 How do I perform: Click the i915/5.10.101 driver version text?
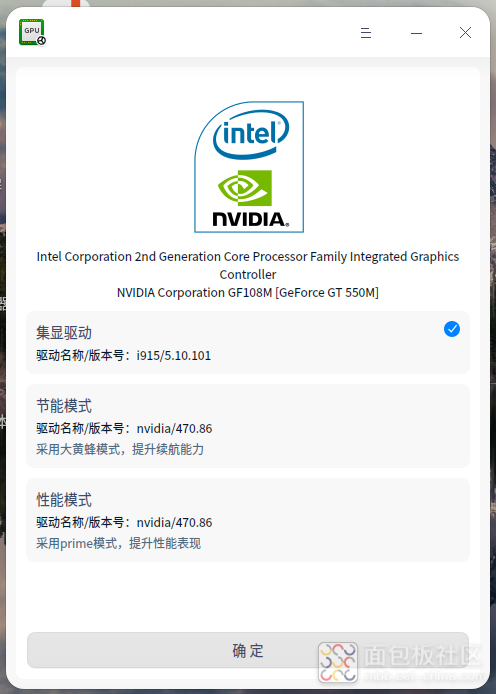point(173,355)
